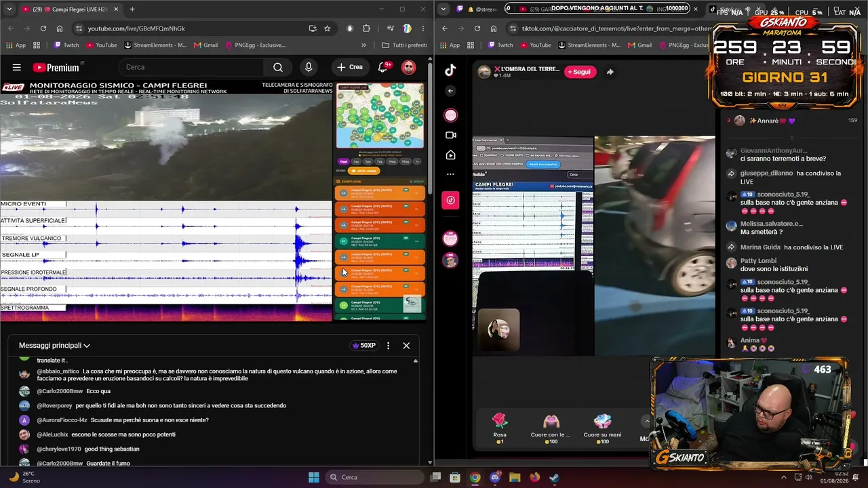Screen dimensions: 868x488
Task: Open the YouTube guide hamburger menu
Action: (17, 67)
